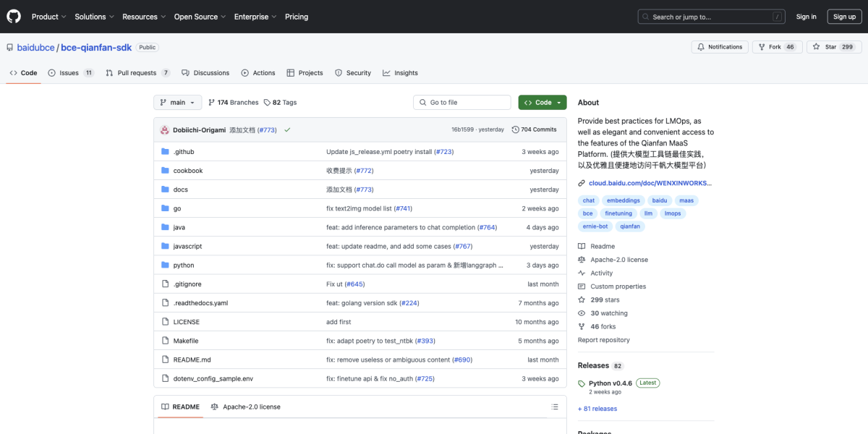
Task: Click the Activity pulse icon
Action: point(582,273)
